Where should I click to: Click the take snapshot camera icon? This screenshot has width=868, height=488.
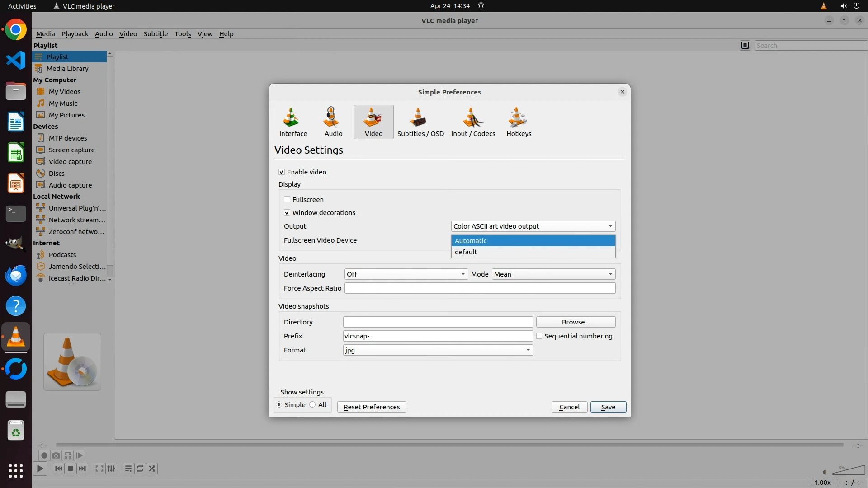click(56, 455)
